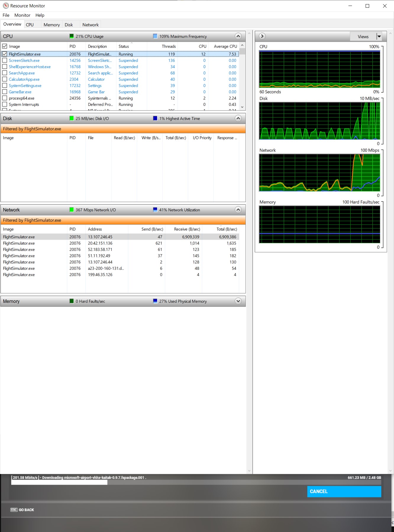Check the procexp64.exe checkbox

coord(5,98)
